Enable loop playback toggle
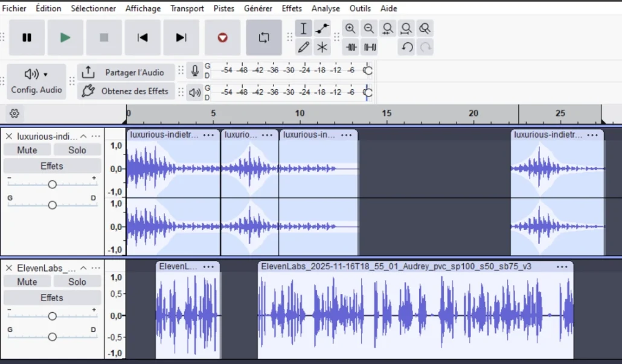The image size is (622, 364). point(264,37)
